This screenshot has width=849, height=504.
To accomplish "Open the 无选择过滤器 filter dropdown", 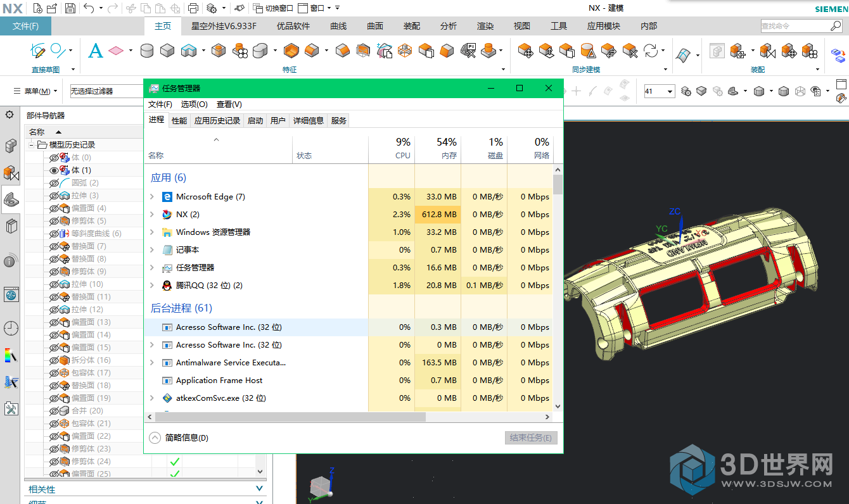I will point(106,91).
